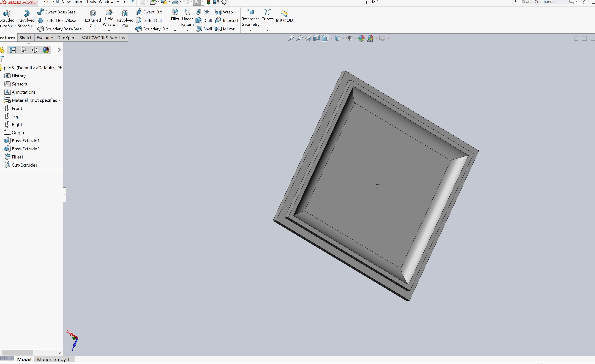Open the Curves tool

[x=267, y=15]
